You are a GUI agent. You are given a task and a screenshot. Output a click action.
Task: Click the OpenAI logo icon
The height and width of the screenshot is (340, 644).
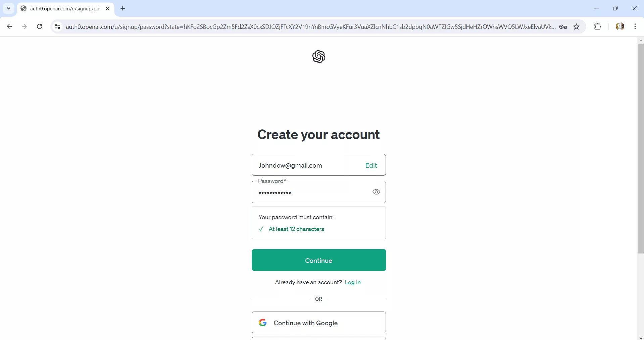point(318,57)
